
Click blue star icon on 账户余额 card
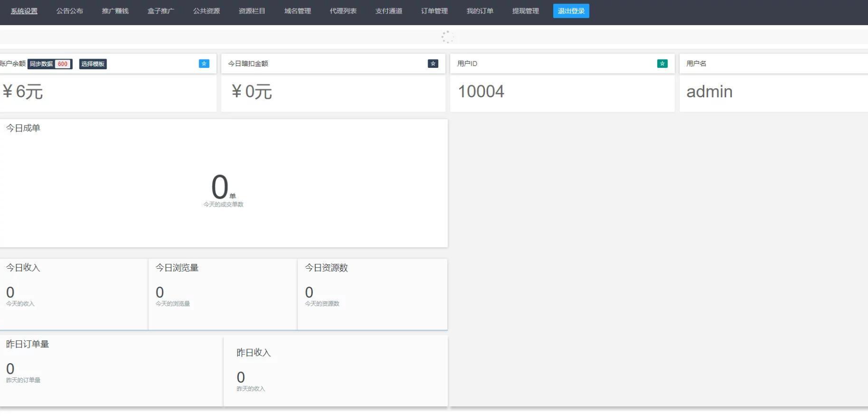pyautogui.click(x=204, y=63)
